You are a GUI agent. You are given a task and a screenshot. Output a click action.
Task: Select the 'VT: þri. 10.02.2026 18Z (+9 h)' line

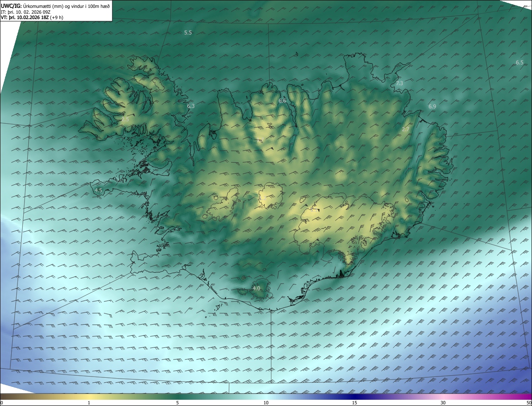32,17
